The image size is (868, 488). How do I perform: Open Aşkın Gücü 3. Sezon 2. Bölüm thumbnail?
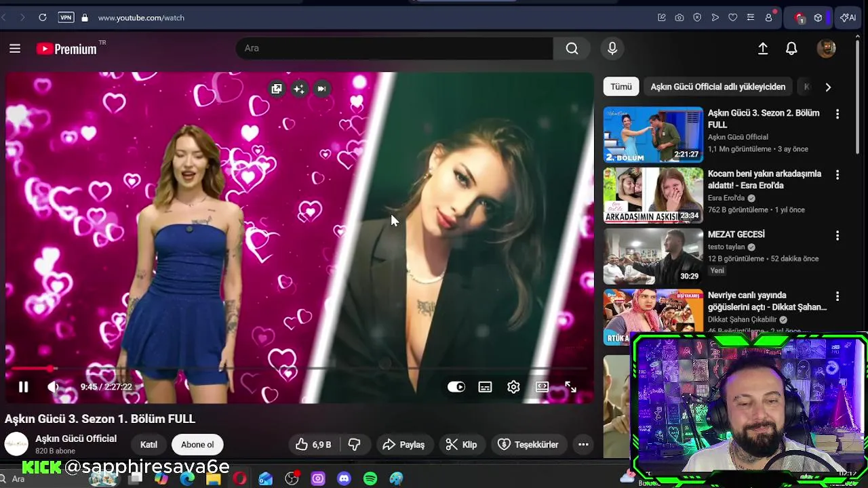pos(653,135)
